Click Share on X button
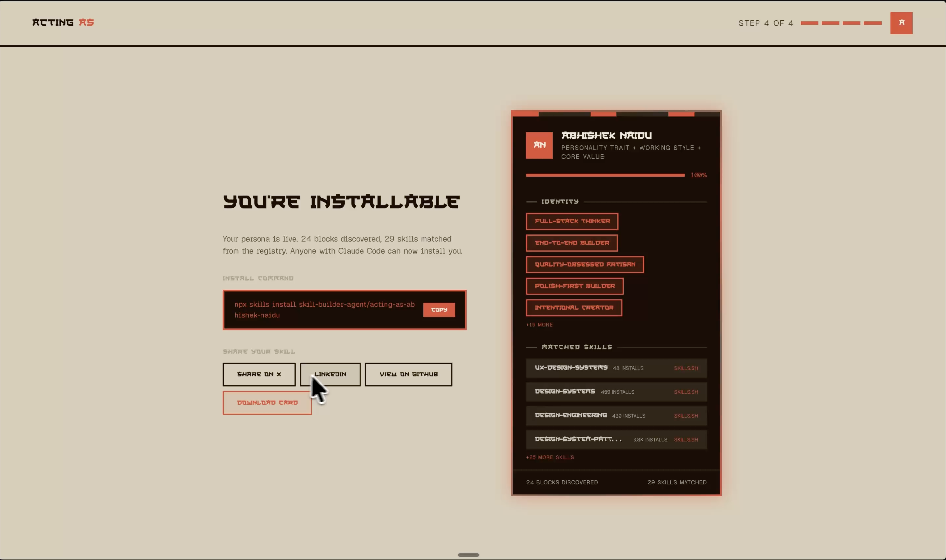 259,374
